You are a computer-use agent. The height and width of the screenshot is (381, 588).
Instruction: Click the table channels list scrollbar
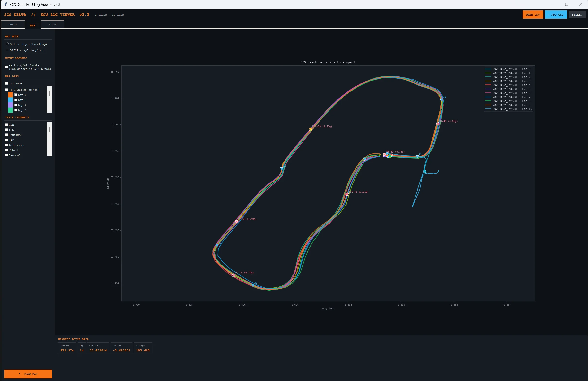[49, 139]
